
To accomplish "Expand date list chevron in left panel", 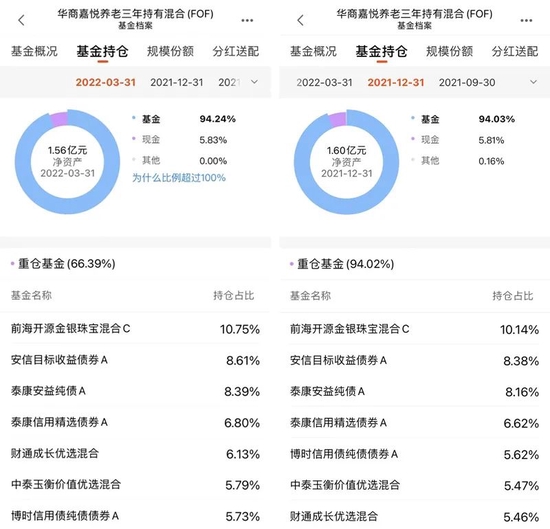I will [x=255, y=82].
